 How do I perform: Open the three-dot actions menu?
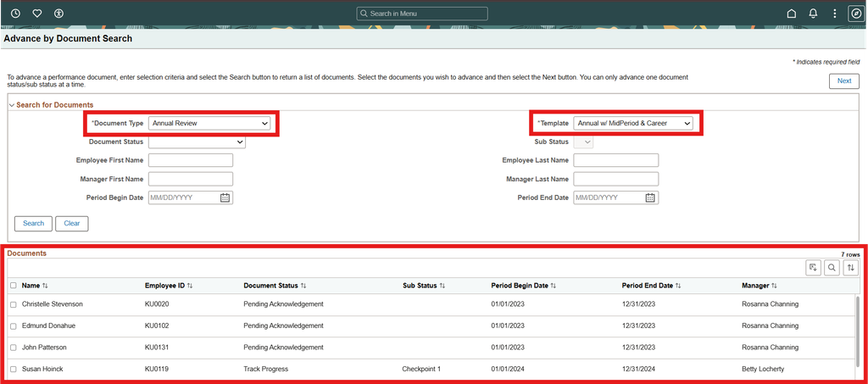[x=835, y=14]
